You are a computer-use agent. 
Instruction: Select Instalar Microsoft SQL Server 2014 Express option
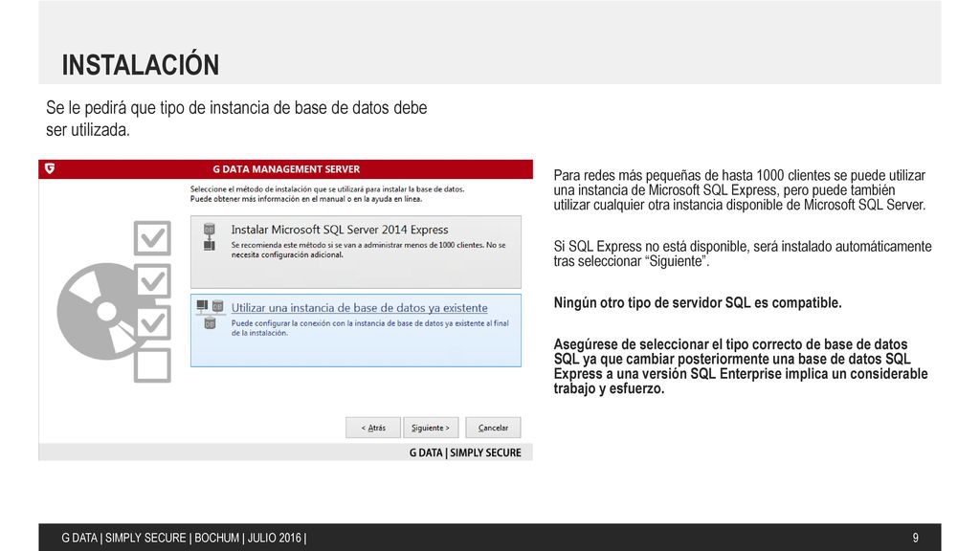tap(356, 252)
